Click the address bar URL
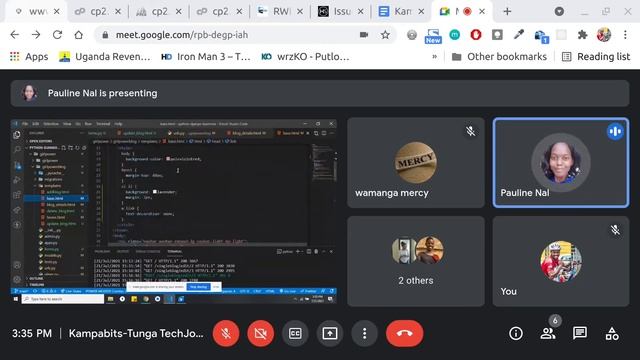 [x=182, y=35]
